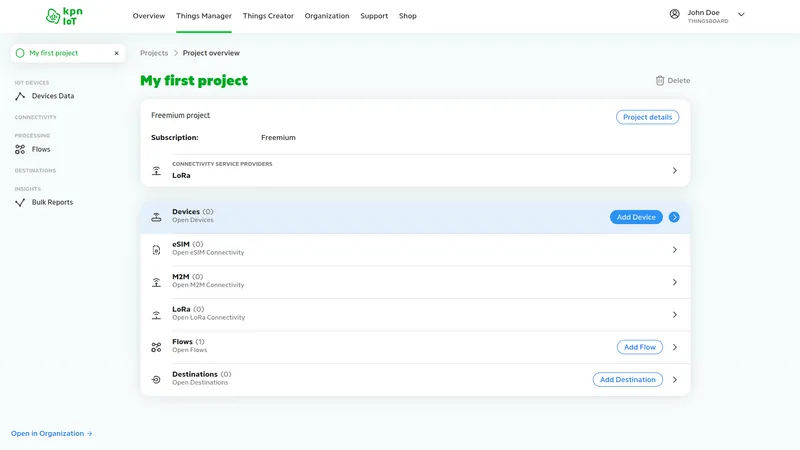Click the breadcrumb separator chevron icon

click(x=176, y=53)
